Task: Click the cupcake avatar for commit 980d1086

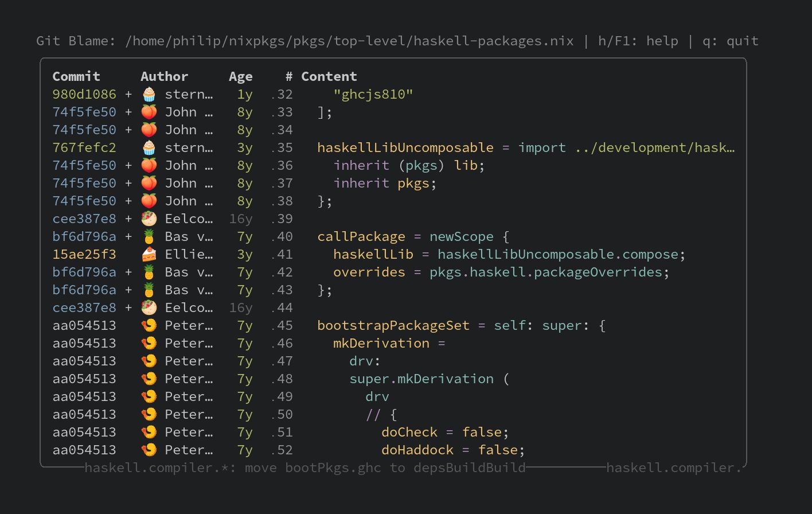Action: (149, 94)
